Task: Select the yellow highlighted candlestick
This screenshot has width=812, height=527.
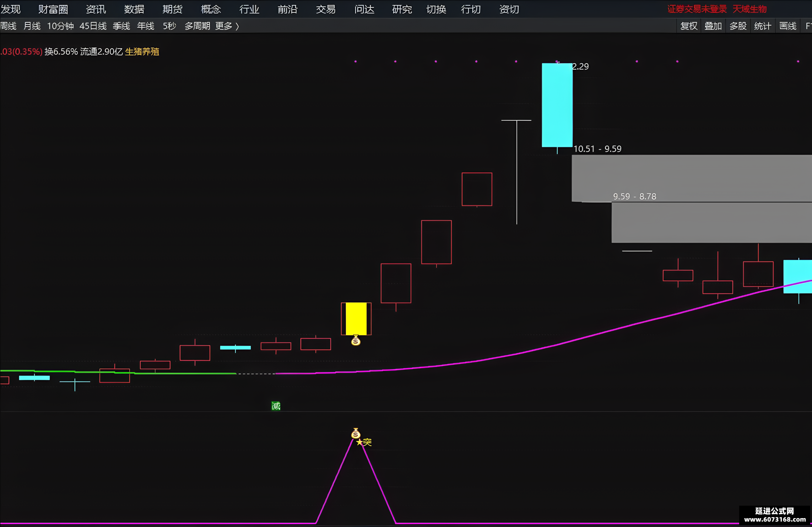Action: 356,319
